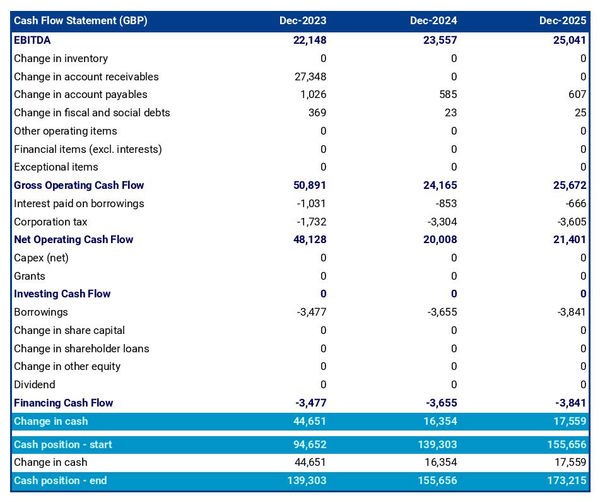Screen dimensions: 600x502
Task: Select the Cash position - start label
Action: pyautogui.click(x=65, y=444)
